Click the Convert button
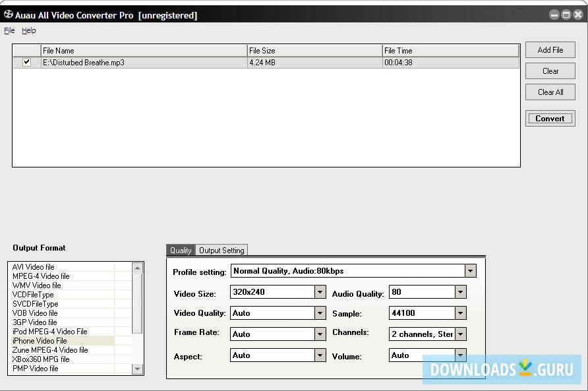The width and height of the screenshot is (588, 391). click(550, 118)
